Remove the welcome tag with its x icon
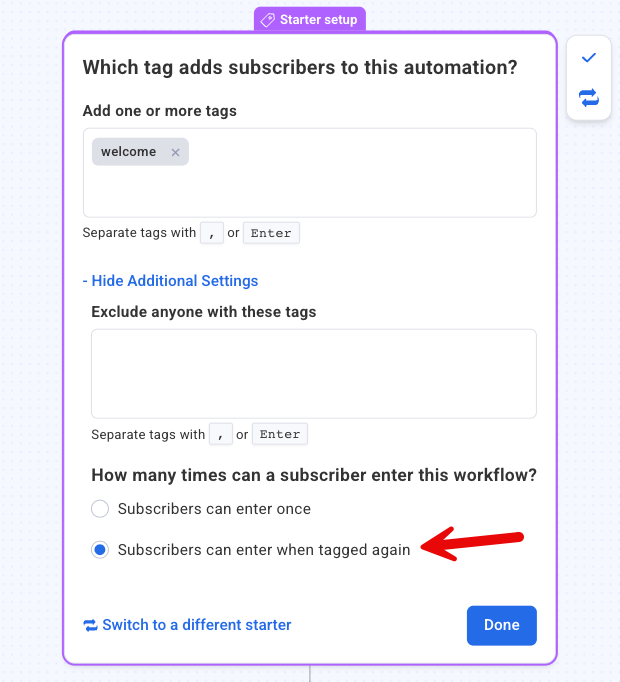Image resolution: width=620 pixels, height=682 pixels. (x=175, y=152)
